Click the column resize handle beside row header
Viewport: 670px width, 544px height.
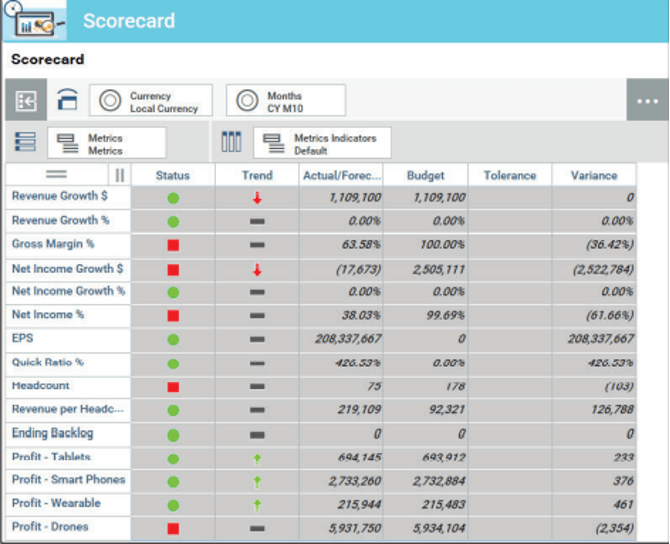(119, 175)
